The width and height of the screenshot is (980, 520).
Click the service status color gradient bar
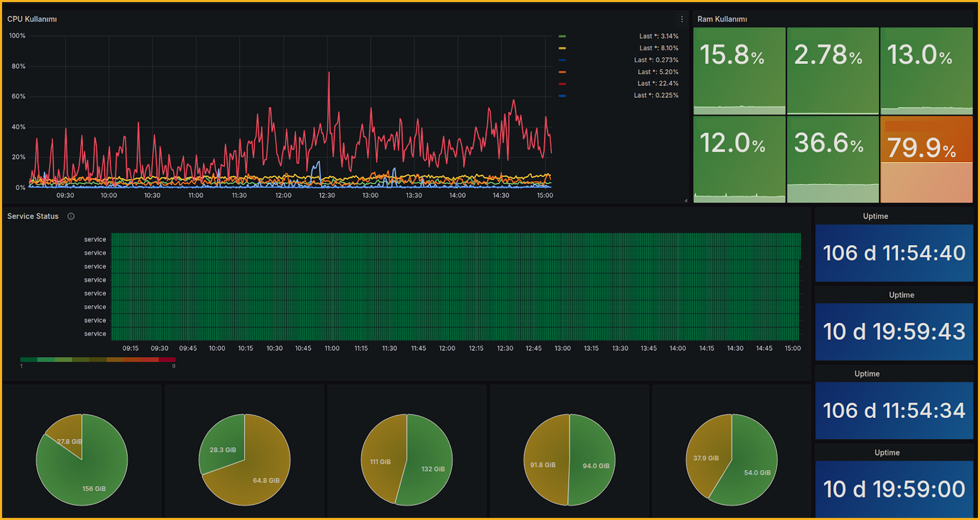98,359
